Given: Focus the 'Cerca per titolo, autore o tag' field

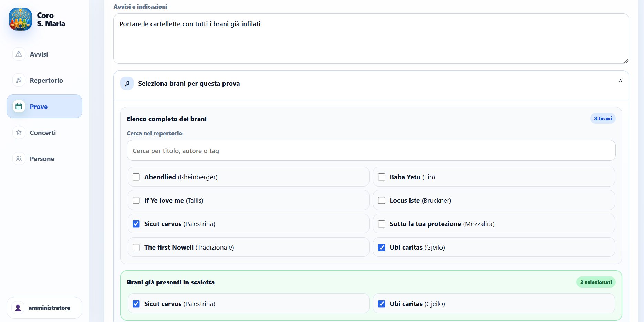Looking at the screenshot, I should pyautogui.click(x=371, y=150).
